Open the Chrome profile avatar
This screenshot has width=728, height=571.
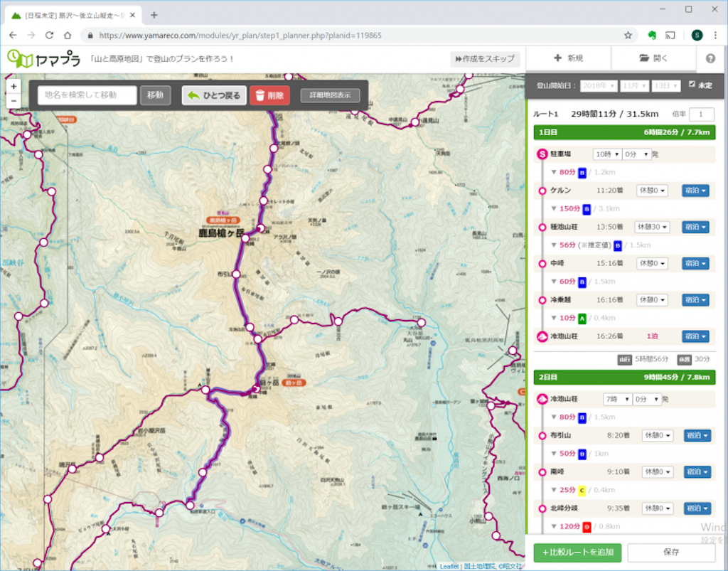pyautogui.click(x=697, y=36)
